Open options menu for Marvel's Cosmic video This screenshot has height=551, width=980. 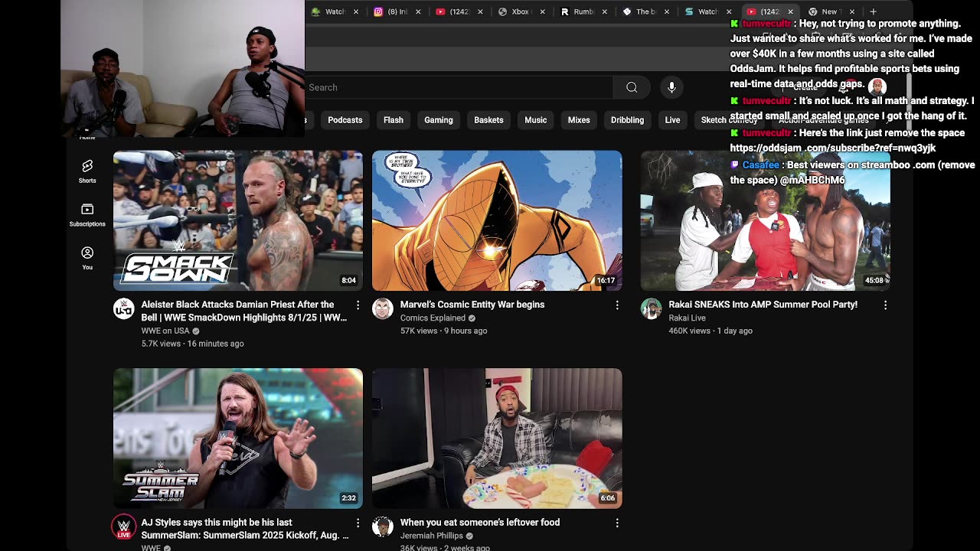617,305
